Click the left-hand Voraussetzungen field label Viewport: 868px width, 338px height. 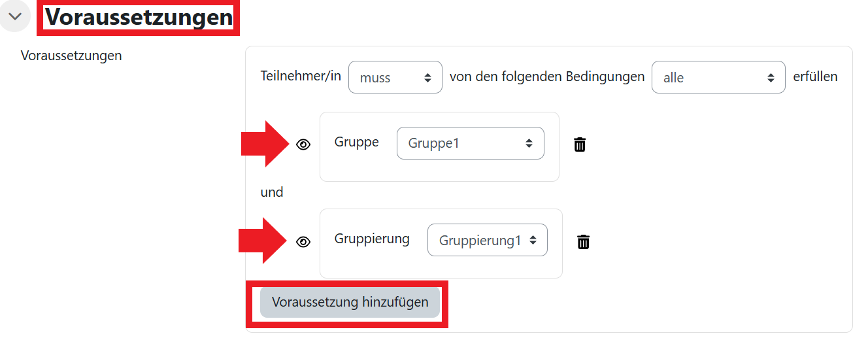point(71,56)
